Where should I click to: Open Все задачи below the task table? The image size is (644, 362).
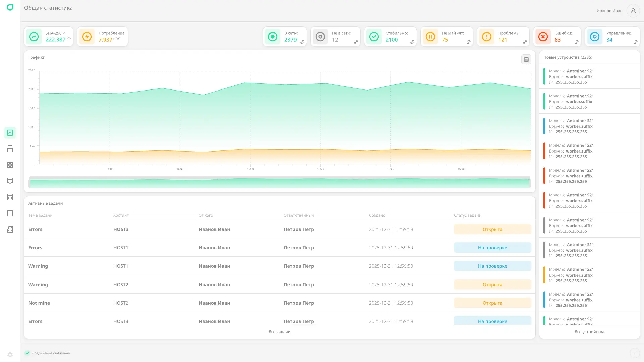pos(279,331)
